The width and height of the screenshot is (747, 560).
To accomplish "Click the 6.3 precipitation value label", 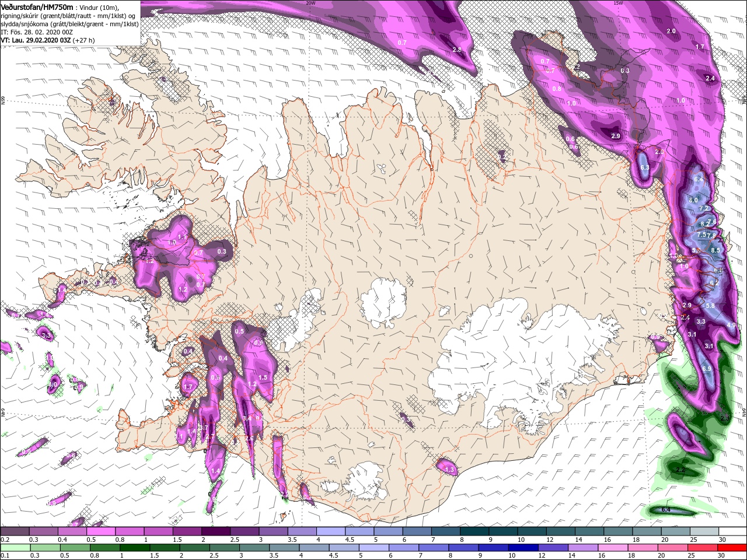I will (x=645, y=168).
